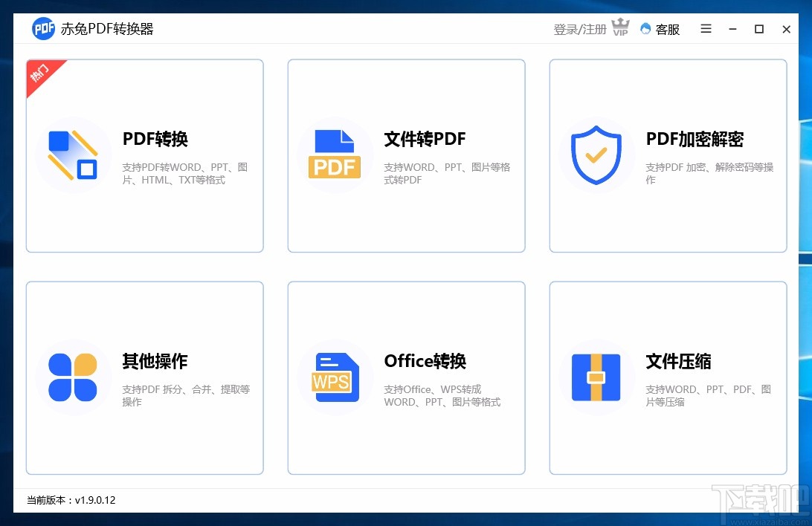
Task: Open the hamburger menu in the title bar
Action: coord(705,28)
